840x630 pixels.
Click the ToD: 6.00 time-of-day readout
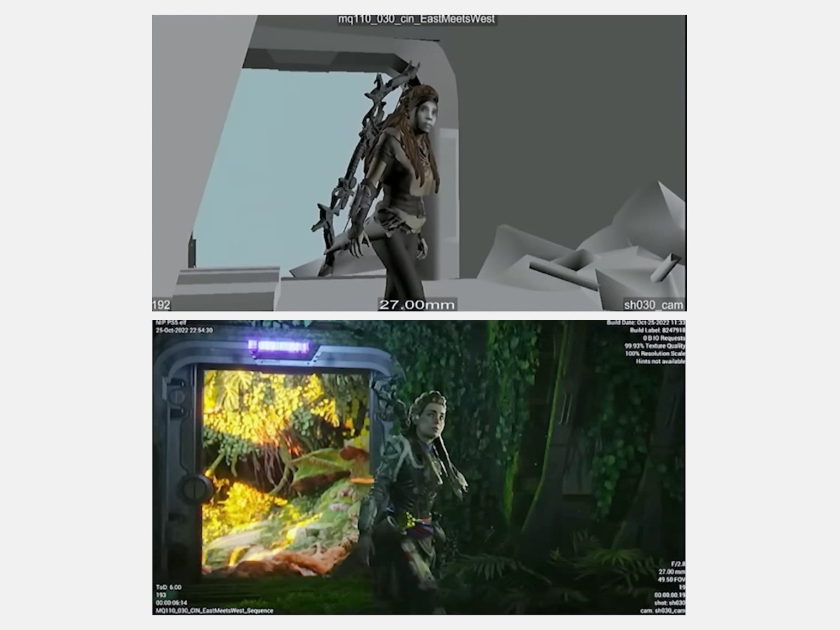[169, 587]
